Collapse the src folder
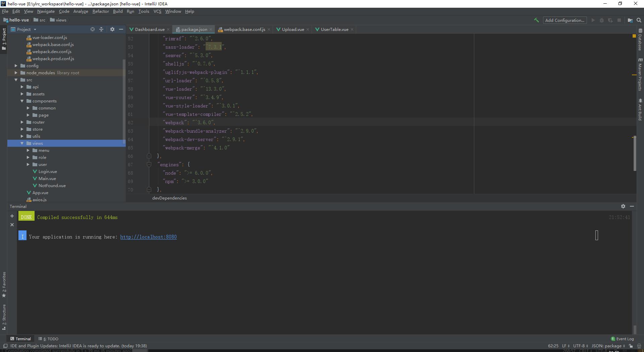Screen dimensions: 644x352 coord(16,80)
